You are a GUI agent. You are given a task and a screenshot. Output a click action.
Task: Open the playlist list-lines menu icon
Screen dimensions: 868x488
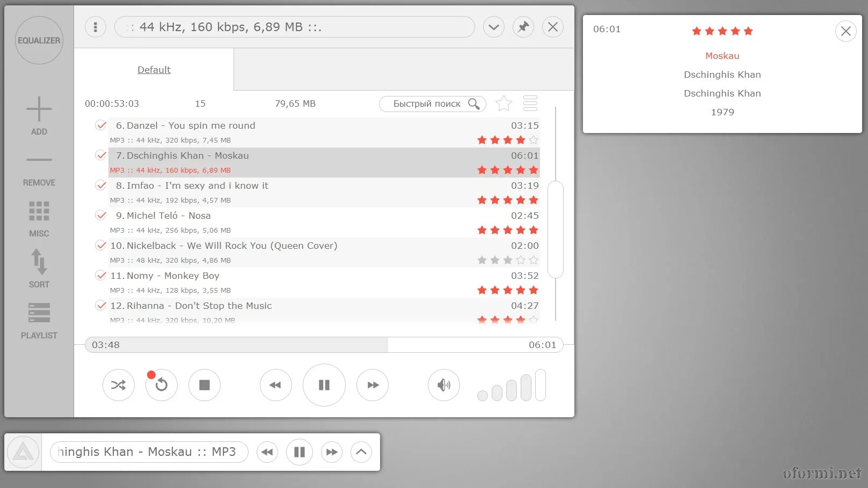click(x=530, y=103)
